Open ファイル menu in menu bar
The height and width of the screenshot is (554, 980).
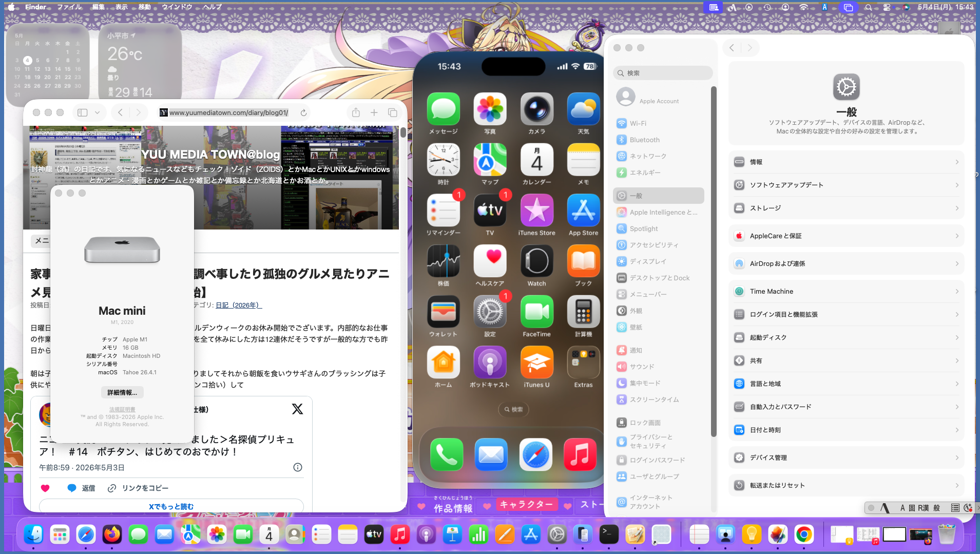click(x=69, y=7)
